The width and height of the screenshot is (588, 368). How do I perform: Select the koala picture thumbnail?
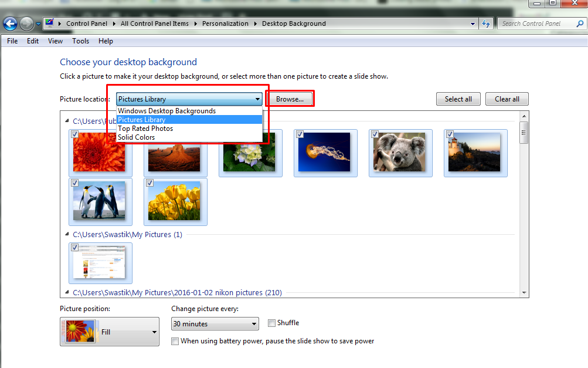[x=400, y=153]
